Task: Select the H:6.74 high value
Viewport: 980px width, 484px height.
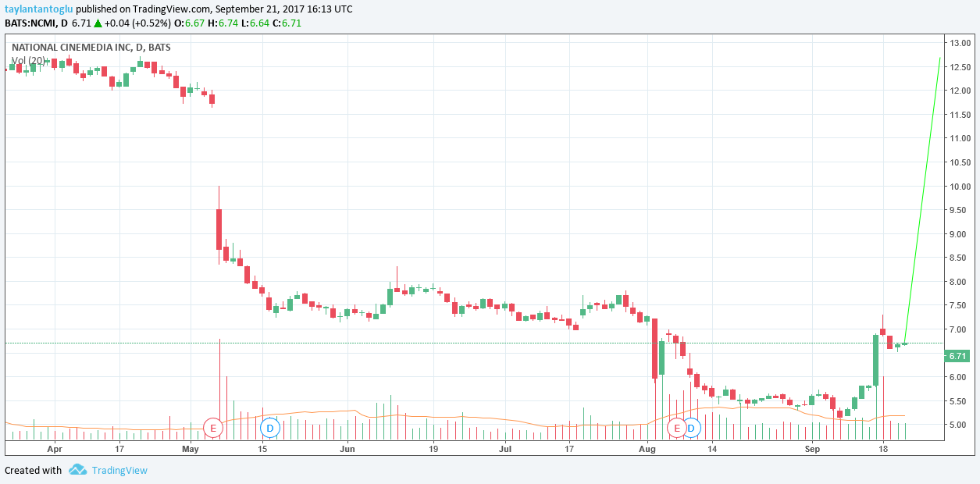Action: 223,23
